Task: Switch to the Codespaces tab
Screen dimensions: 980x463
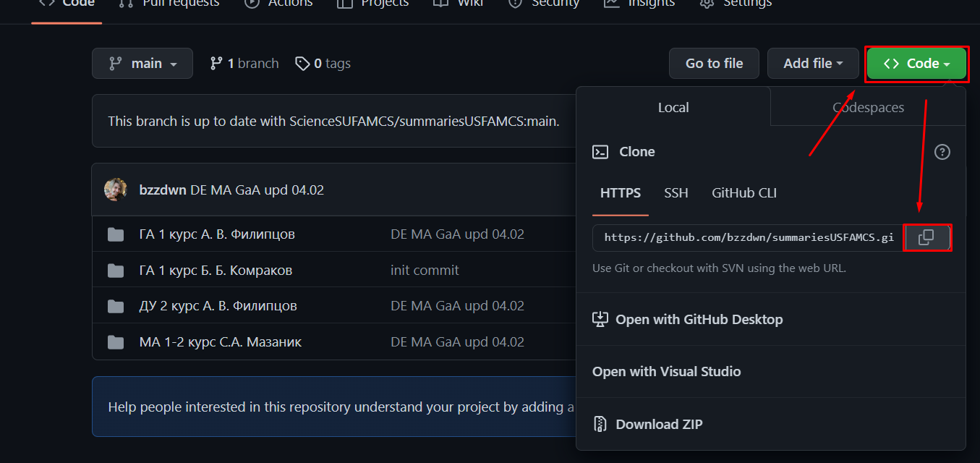Action: 868,107
